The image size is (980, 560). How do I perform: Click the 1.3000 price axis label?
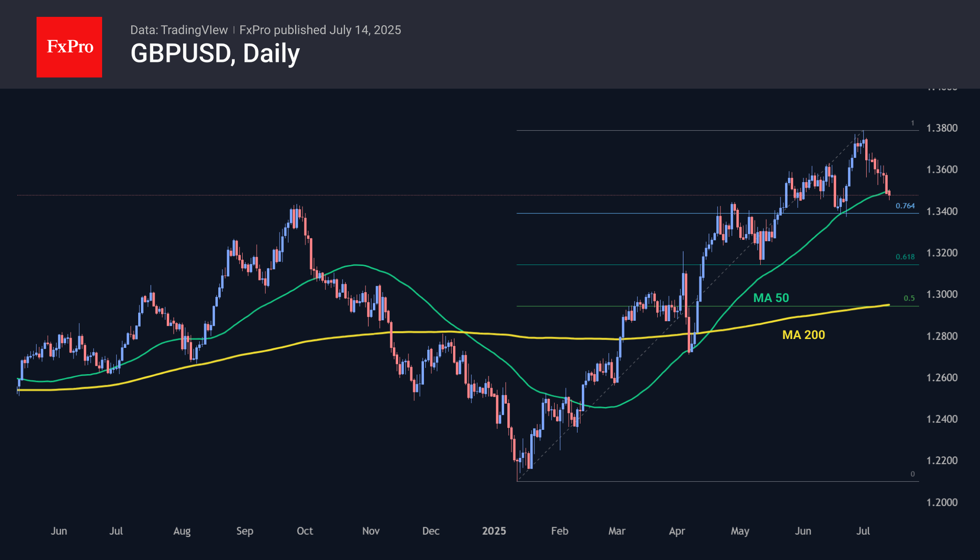click(x=942, y=295)
